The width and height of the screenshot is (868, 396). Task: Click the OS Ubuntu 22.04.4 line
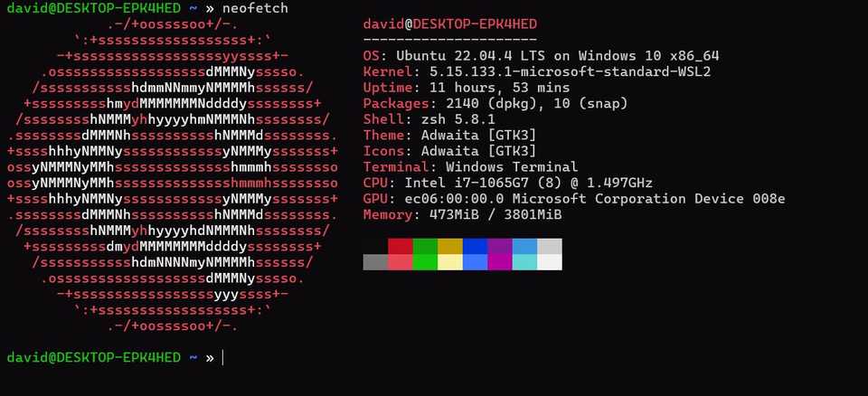(x=541, y=56)
